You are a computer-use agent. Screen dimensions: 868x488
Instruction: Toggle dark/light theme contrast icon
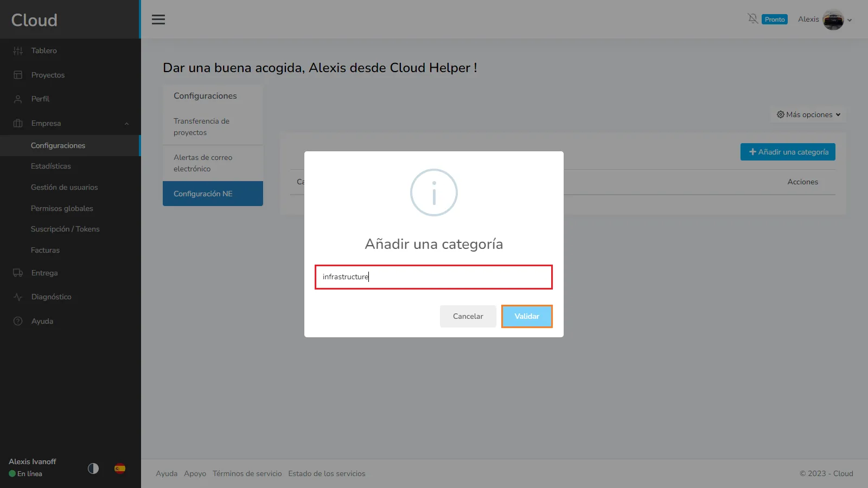coord(93,468)
